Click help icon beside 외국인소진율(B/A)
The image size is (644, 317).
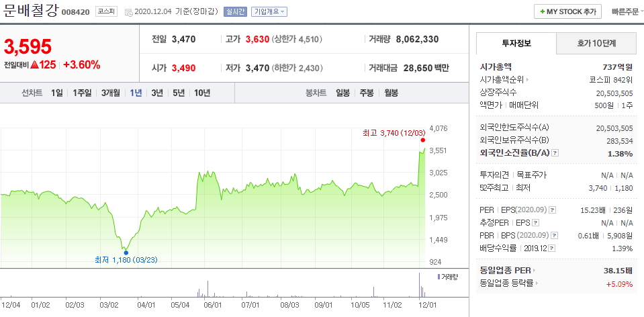point(555,153)
